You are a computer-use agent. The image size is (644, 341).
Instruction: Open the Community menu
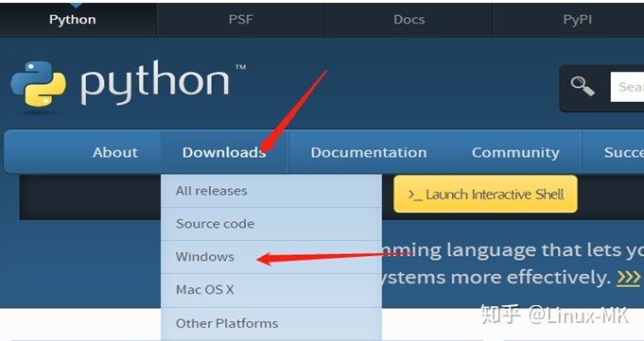pyautogui.click(x=515, y=152)
